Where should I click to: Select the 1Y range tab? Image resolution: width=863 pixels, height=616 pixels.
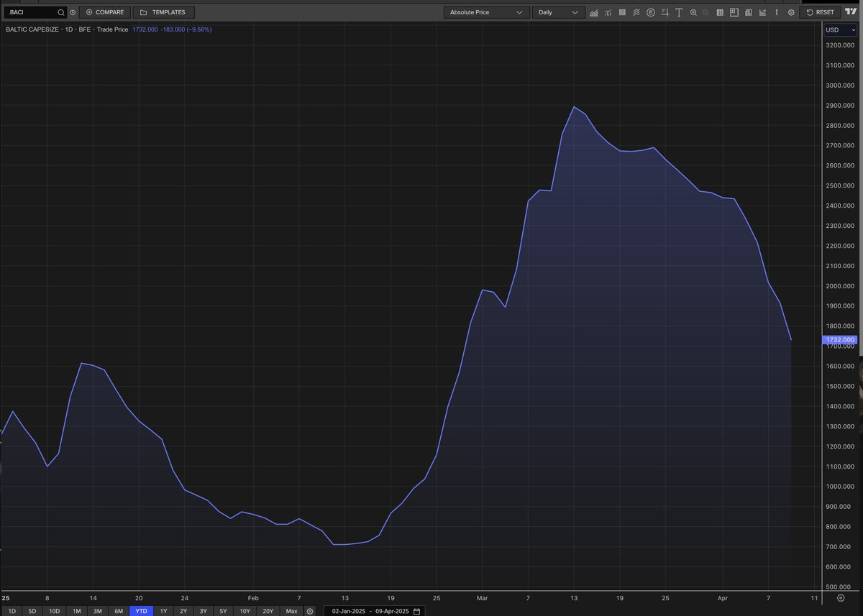tap(163, 611)
